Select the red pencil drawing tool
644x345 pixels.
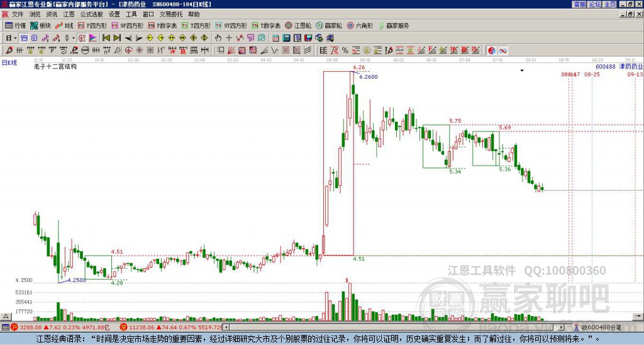pos(9,50)
